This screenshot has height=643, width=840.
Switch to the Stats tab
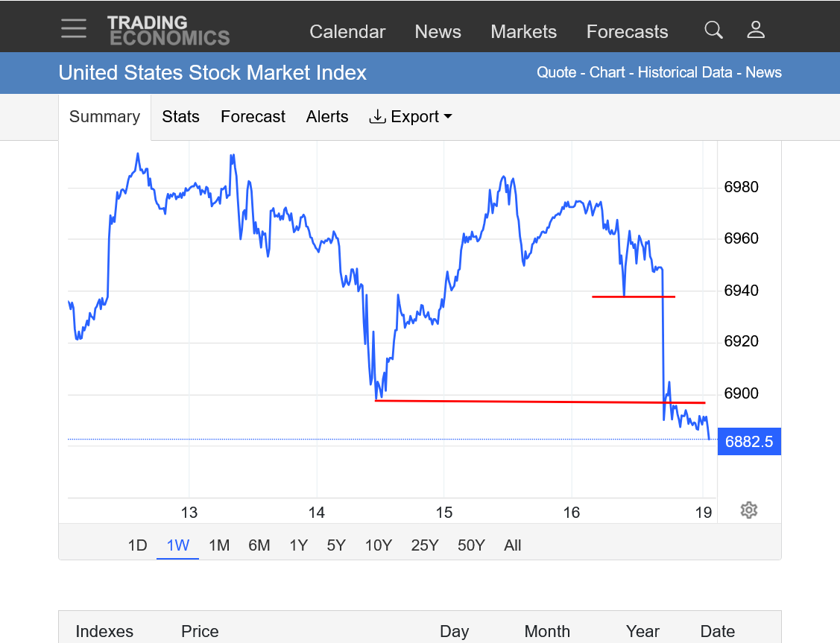(x=180, y=117)
